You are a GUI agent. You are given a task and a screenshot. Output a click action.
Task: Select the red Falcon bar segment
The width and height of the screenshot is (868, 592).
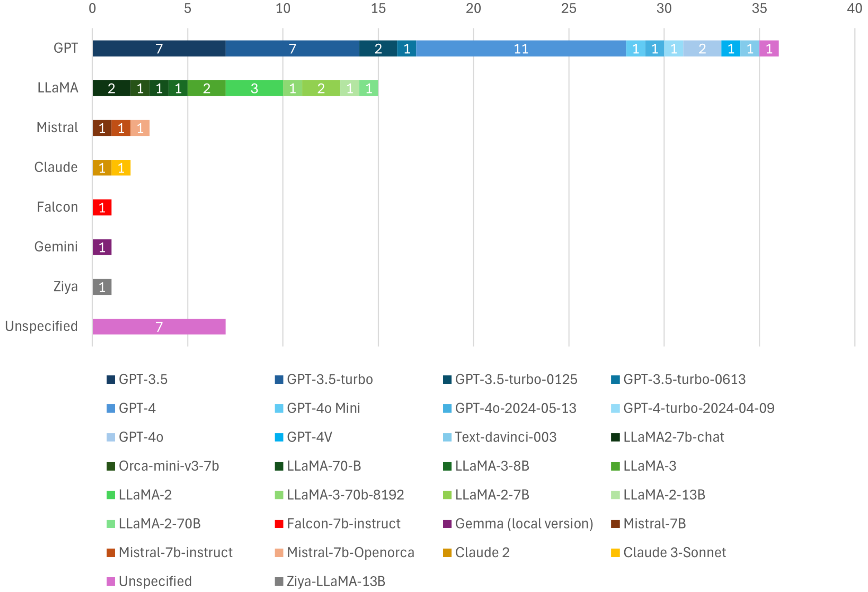click(x=102, y=207)
